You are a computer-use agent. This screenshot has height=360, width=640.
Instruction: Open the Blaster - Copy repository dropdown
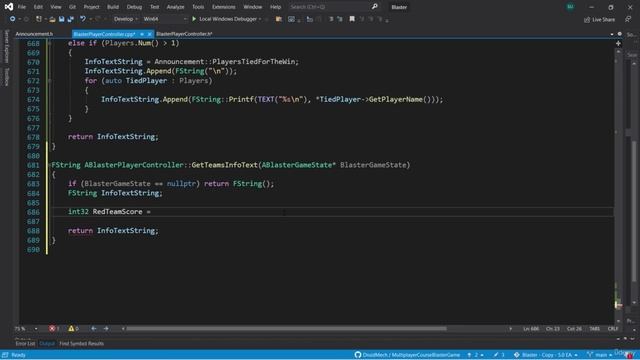[x=545, y=355]
